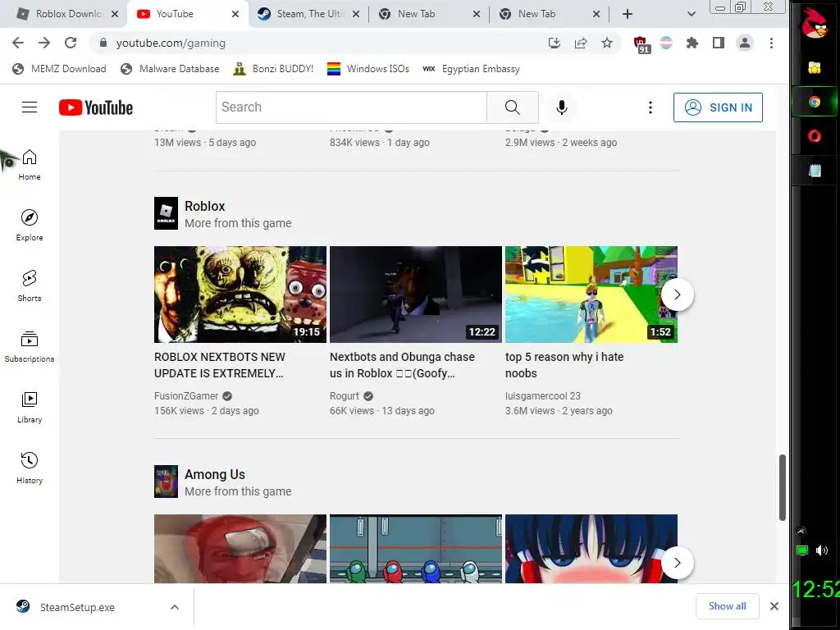The image size is (840, 630).
Task: Click the Roblox game channel icon
Action: 166,213
